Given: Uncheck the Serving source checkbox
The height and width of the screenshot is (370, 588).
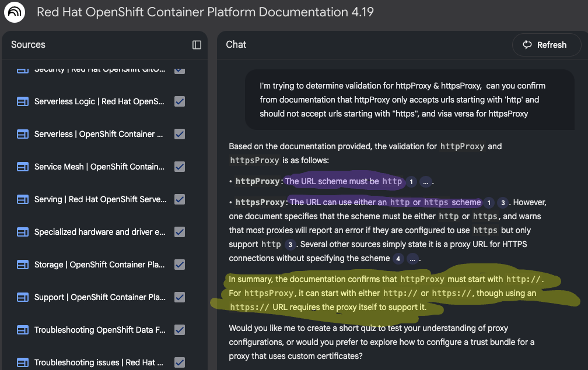Looking at the screenshot, I should pos(180,199).
